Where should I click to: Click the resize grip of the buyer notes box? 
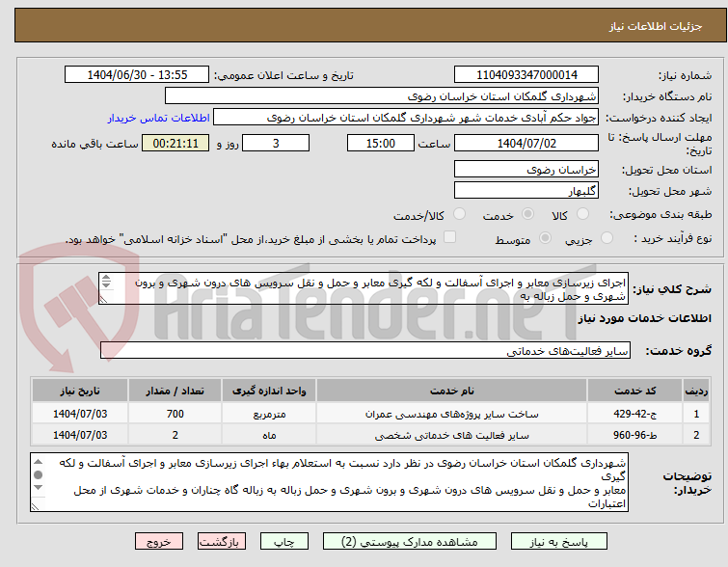pyautogui.click(x=36, y=506)
